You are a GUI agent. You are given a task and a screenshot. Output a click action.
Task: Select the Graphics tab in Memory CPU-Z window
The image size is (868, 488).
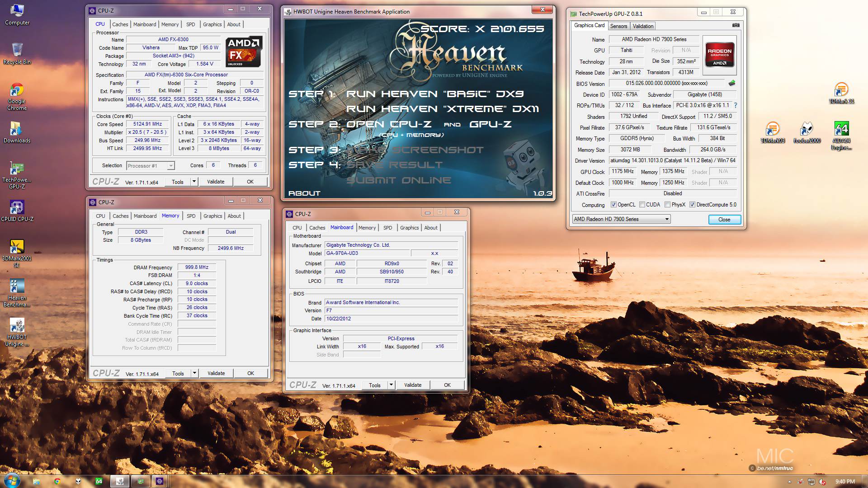point(212,216)
